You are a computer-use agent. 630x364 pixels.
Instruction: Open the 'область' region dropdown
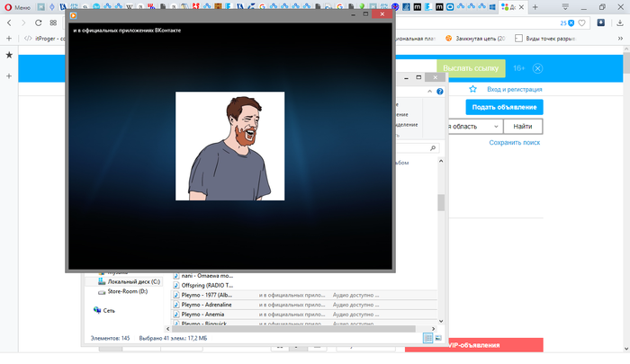(x=475, y=127)
